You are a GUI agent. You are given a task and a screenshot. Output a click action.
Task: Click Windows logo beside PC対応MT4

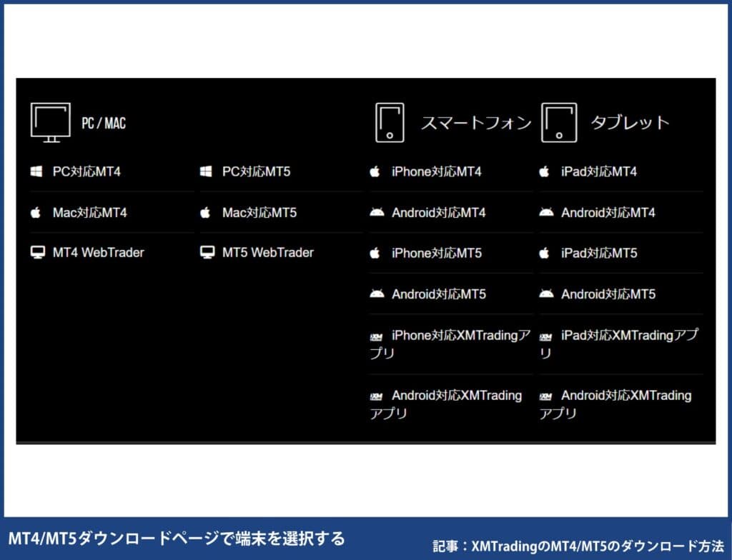click(36, 171)
